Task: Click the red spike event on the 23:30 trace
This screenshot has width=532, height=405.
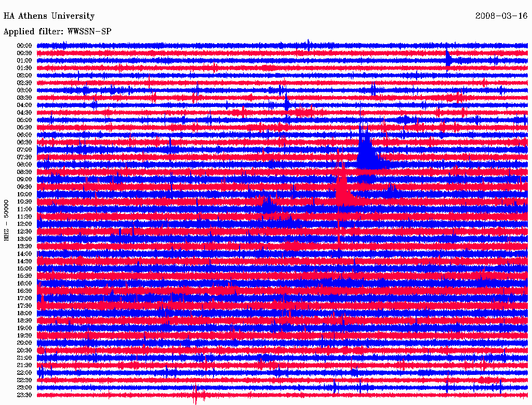Action: 196,395
